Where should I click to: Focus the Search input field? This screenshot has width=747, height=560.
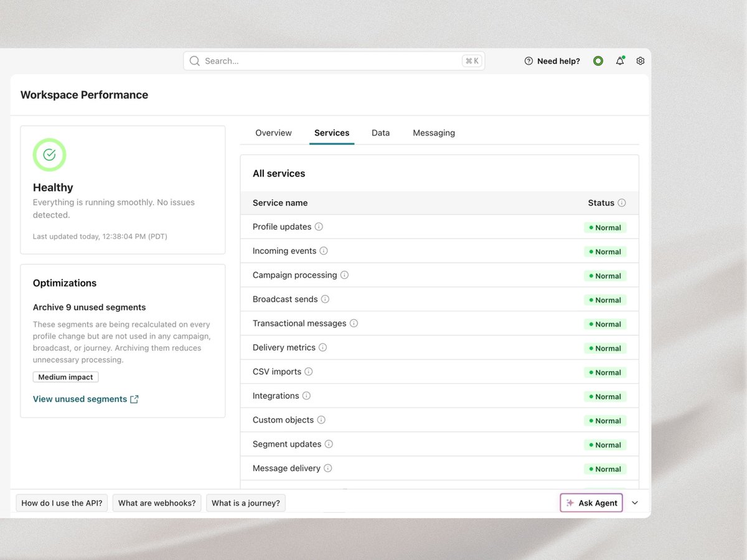[334, 61]
